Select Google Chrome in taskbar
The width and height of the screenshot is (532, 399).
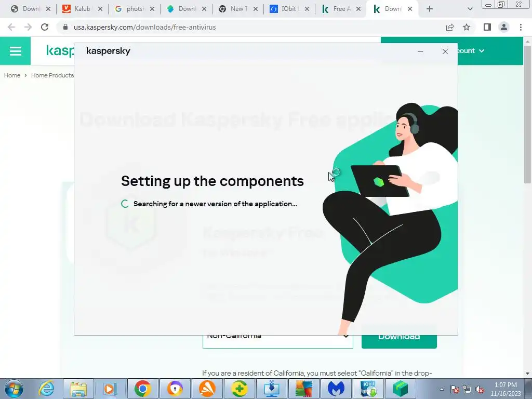[142, 389]
